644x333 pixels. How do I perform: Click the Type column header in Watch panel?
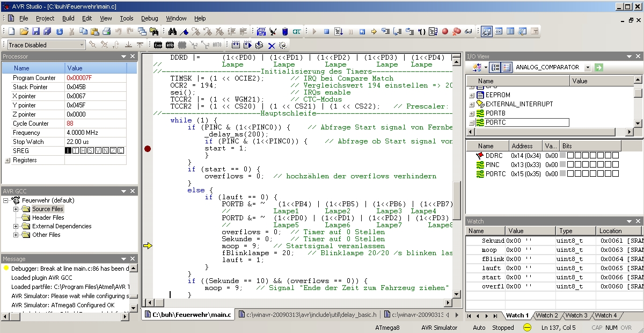pos(576,230)
